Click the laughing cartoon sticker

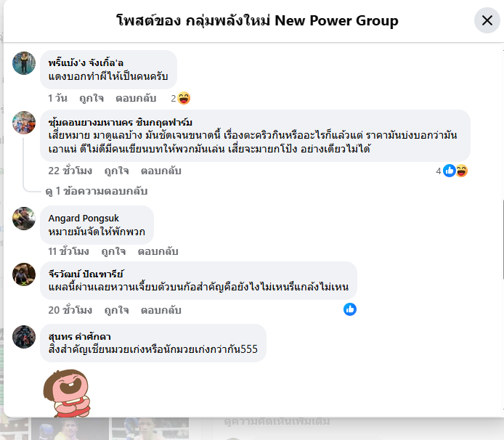pos(68,394)
